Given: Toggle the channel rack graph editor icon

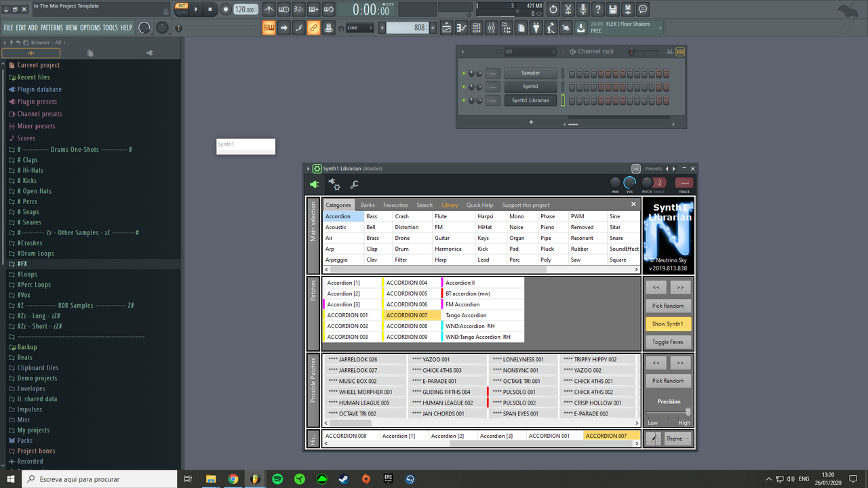Looking at the screenshot, I should pos(670,52).
